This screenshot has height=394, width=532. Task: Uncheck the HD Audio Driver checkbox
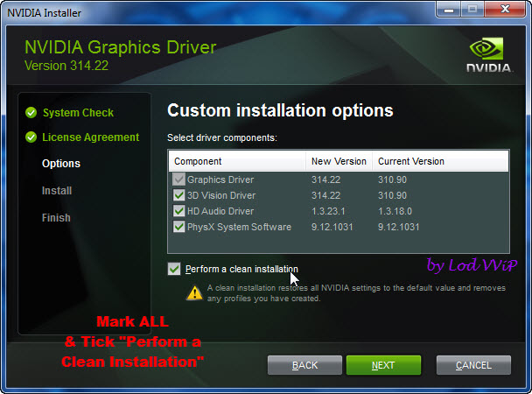pos(178,211)
